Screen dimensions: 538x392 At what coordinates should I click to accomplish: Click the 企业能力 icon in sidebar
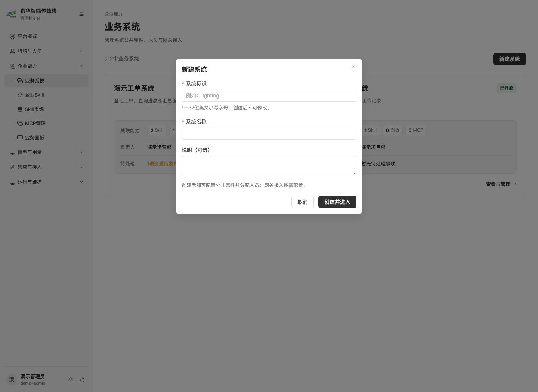pos(12,66)
